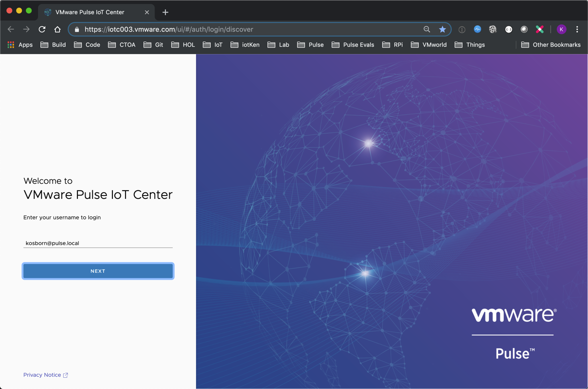Click the back navigation arrow
Viewport: 588px width, 389px height.
(11, 29)
